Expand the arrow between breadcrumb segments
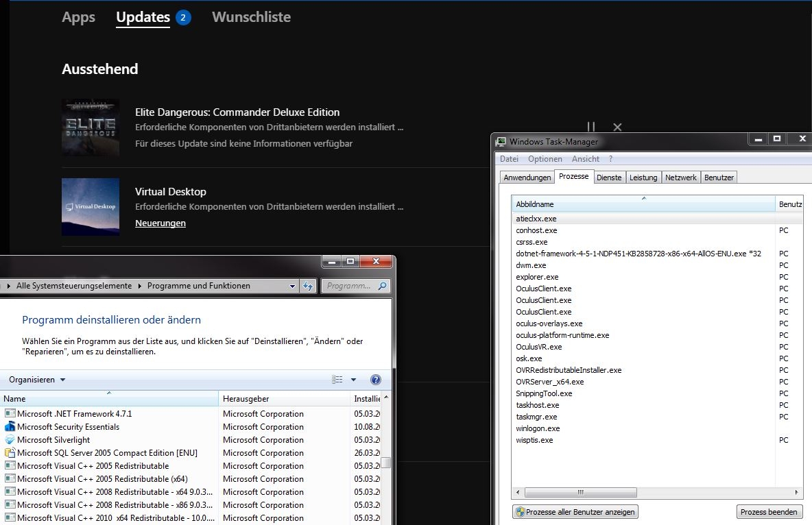This screenshot has width=812, height=525. click(x=140, y=286)
